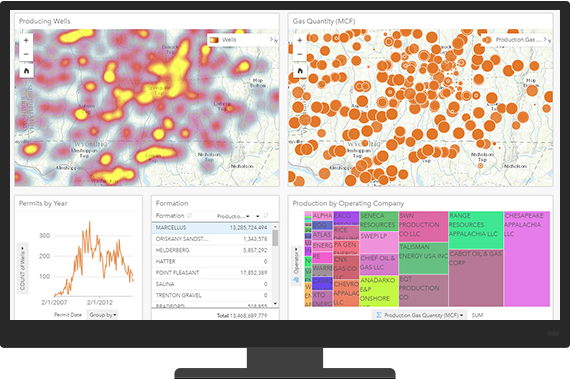
Task: Click the Wells heat map legend symbol
Action: click(214, 40)
